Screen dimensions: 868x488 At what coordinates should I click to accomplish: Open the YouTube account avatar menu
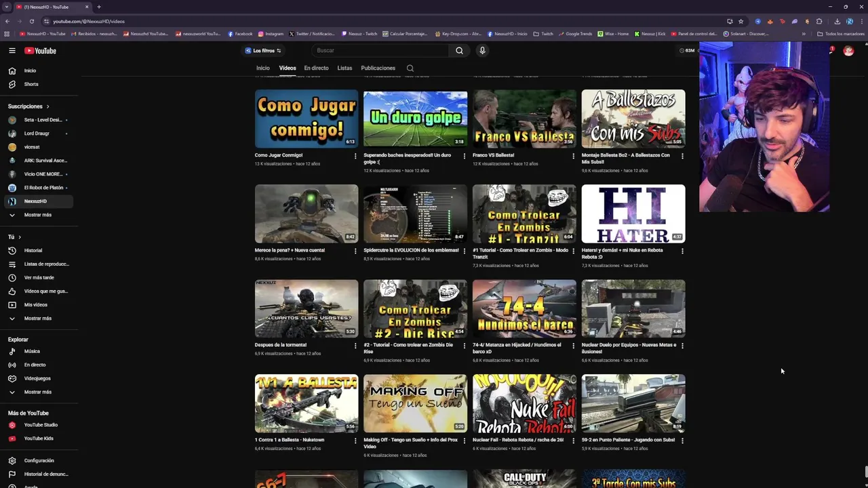pyautogui.click(x=848, y=51)
